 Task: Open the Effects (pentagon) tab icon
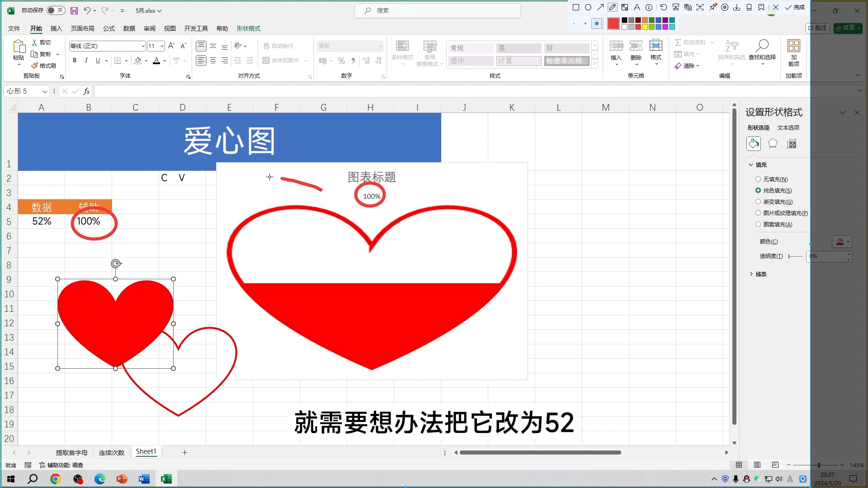pyautogui.click(x=773, y=144)
